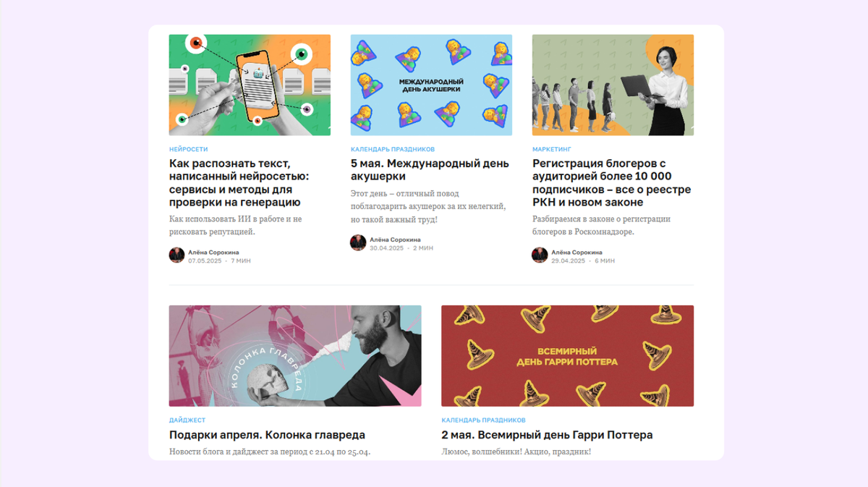
Task: Open headline 'Регистрация блогеров с аудиторией более 10 000'
Action: tap(611, 183)
